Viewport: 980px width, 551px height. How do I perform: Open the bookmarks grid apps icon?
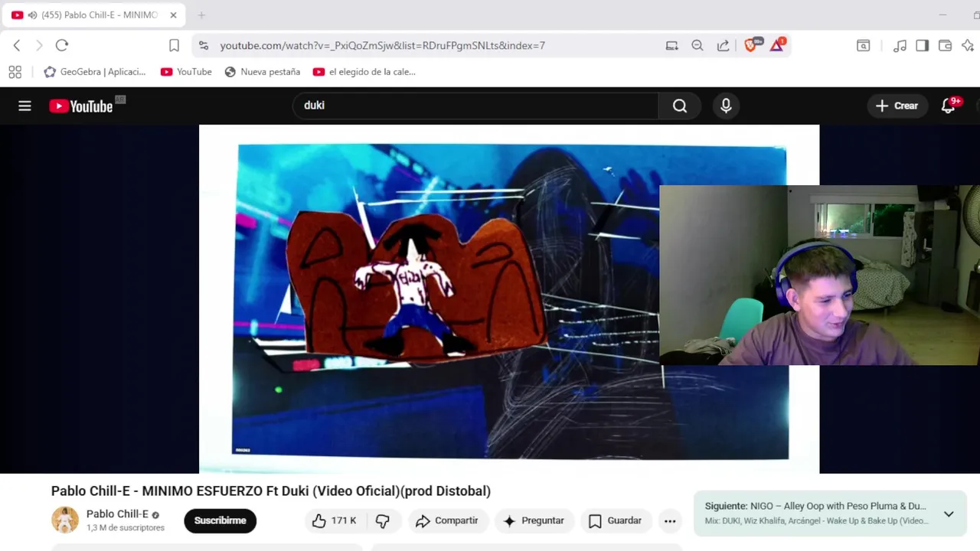pyautogui.click(x=15, y=72)
